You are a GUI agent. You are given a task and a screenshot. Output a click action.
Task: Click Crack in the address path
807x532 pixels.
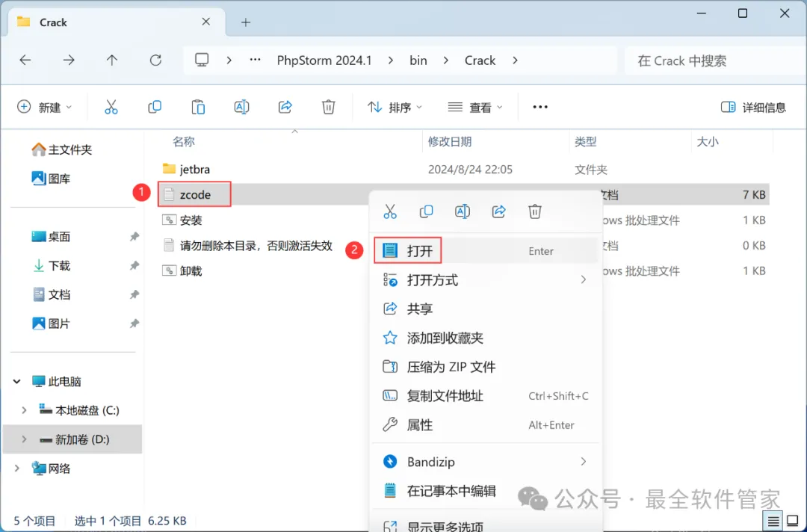point(480,61)
